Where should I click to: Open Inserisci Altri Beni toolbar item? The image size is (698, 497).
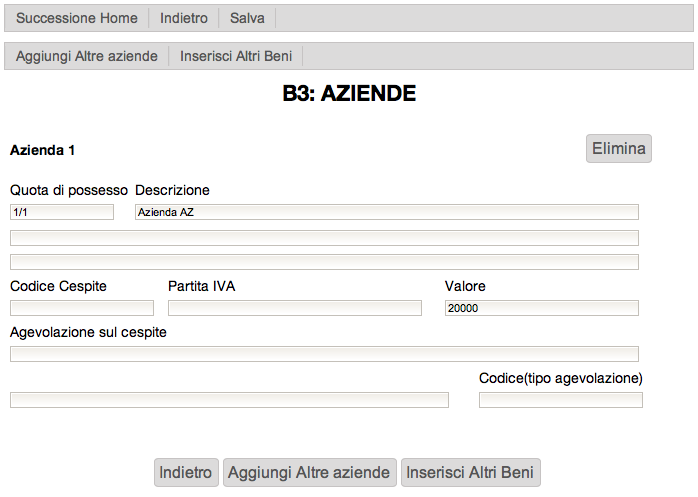[x=236, y=56]
